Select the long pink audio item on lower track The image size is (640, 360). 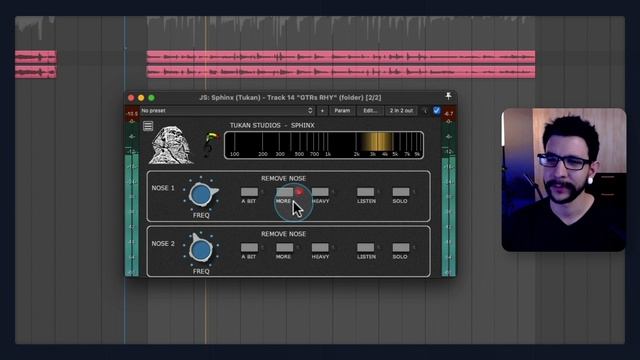(x=341, y=72)
